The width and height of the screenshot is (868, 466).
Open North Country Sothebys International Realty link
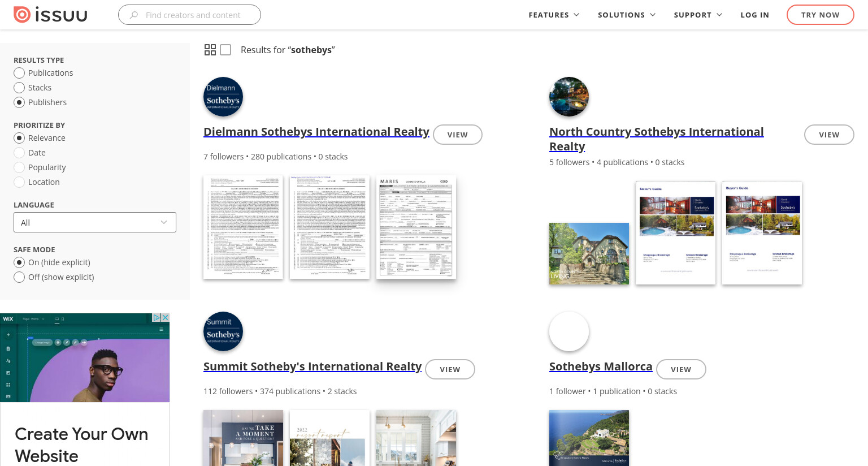point(656,139)
